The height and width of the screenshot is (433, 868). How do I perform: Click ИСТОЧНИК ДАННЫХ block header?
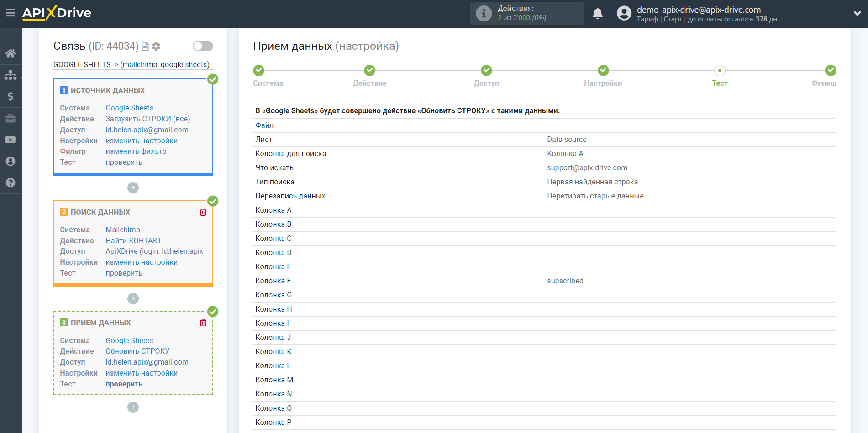click(108, 90)
